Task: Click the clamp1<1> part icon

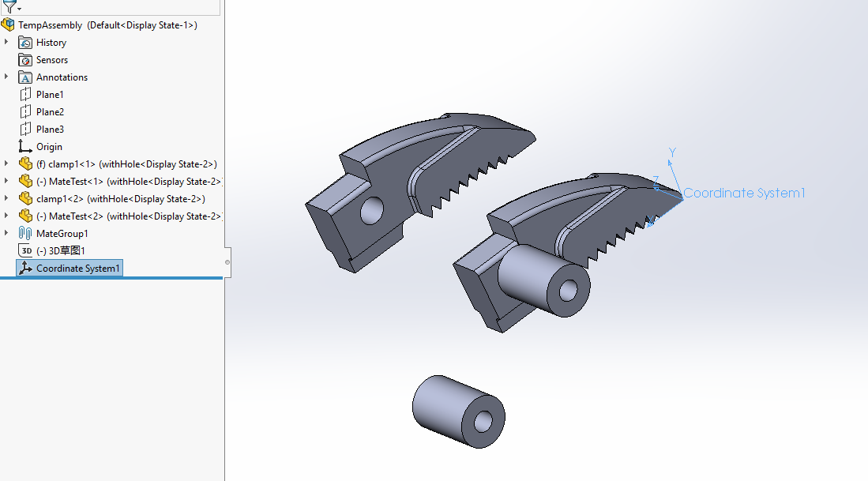Action: (x=25, y=163)
